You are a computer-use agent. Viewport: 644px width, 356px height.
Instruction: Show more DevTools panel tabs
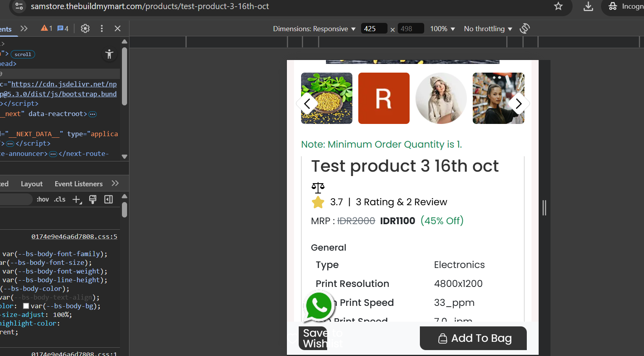(24, 28)
